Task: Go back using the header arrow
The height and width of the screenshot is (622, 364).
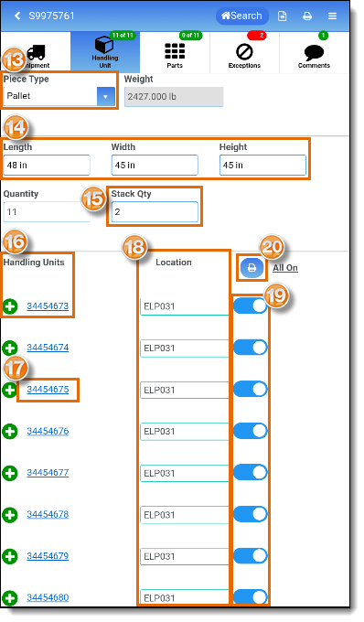Action: pyautogui.click(x=17, y=16)
